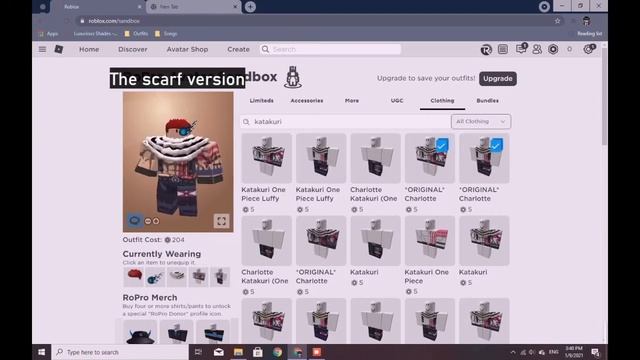This screenshot has height=360, width=640.
Task: Click the katakuri item search box
Action: tap(345, 122)
